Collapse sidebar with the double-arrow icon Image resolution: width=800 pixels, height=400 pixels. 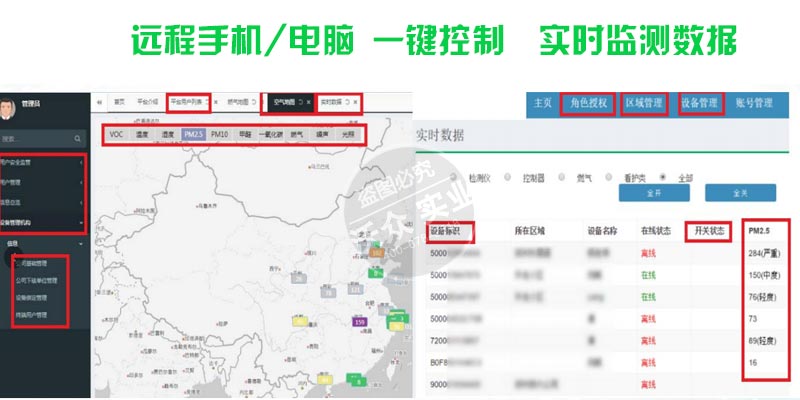[x=100, y=102]
